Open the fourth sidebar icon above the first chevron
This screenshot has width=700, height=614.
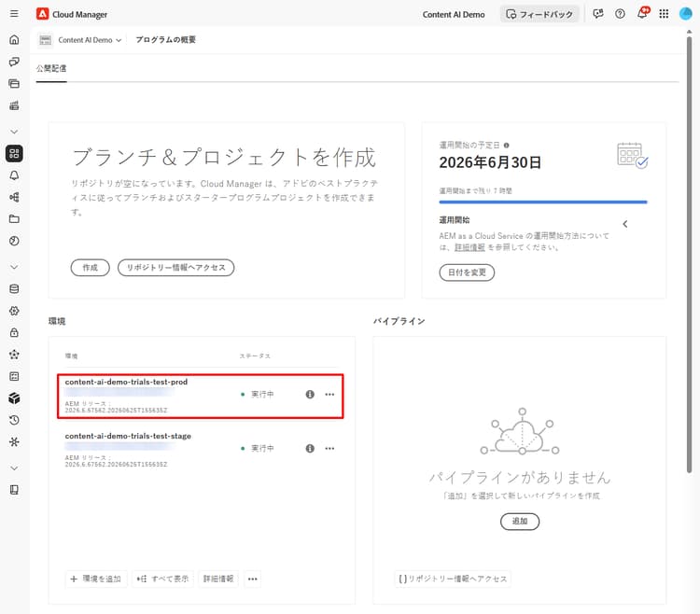14,105
